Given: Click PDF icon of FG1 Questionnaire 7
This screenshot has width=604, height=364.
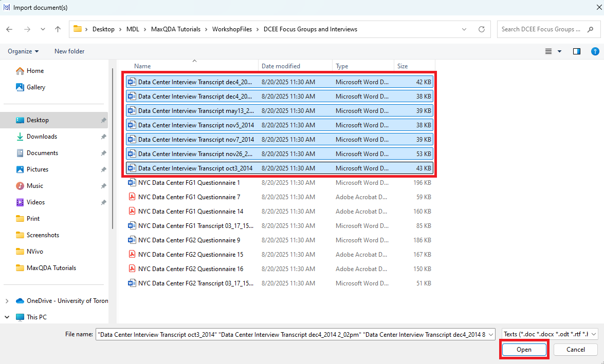Looking at the screenshot, I should coord(132,197).
